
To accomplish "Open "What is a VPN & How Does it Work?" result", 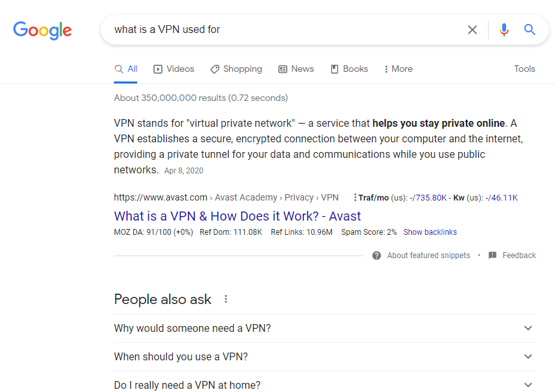I will click(238, 216).
